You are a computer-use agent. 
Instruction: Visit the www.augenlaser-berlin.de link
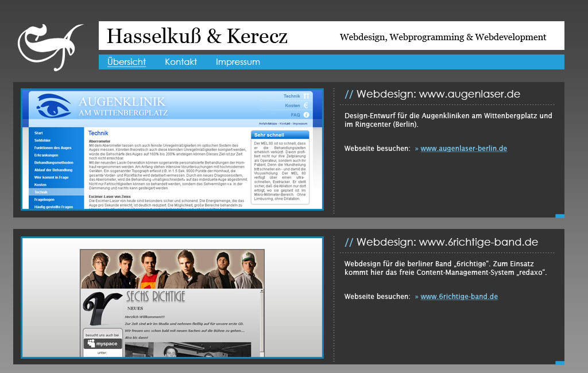point(463,149)
